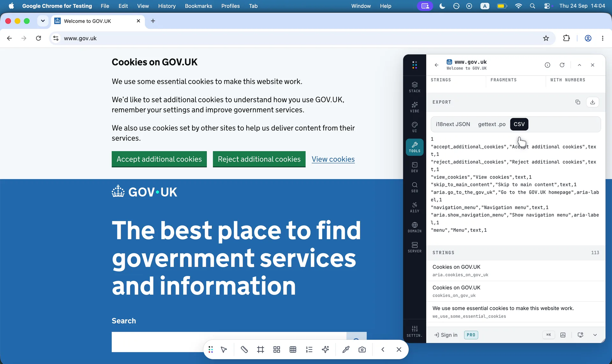
Task: Refresh the panel analysis
Action: tap(562, 65)
